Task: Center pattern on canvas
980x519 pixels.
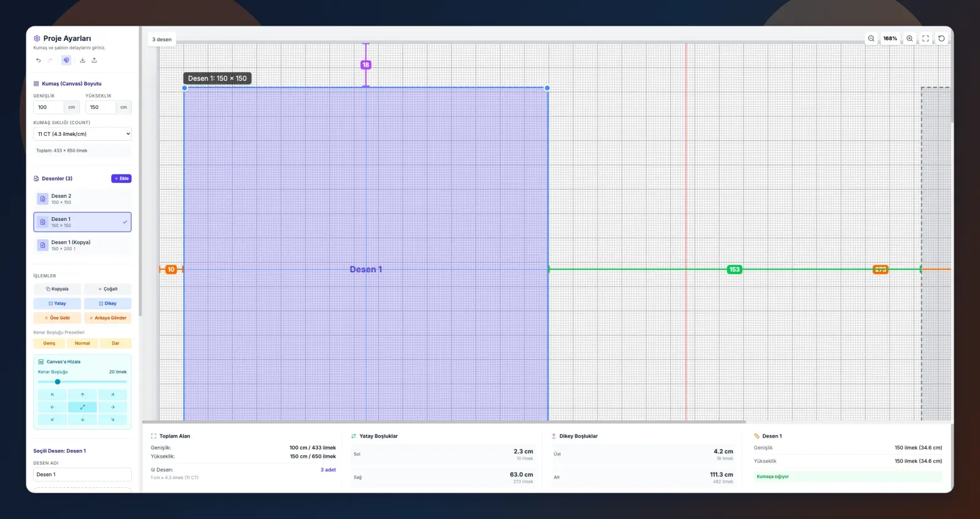Action: [x=82, y=407]
